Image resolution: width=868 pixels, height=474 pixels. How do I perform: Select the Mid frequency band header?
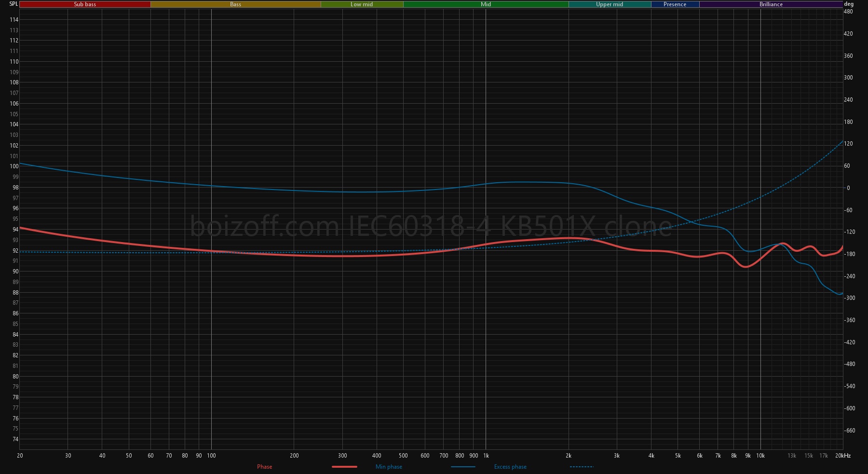pos(486,4)
